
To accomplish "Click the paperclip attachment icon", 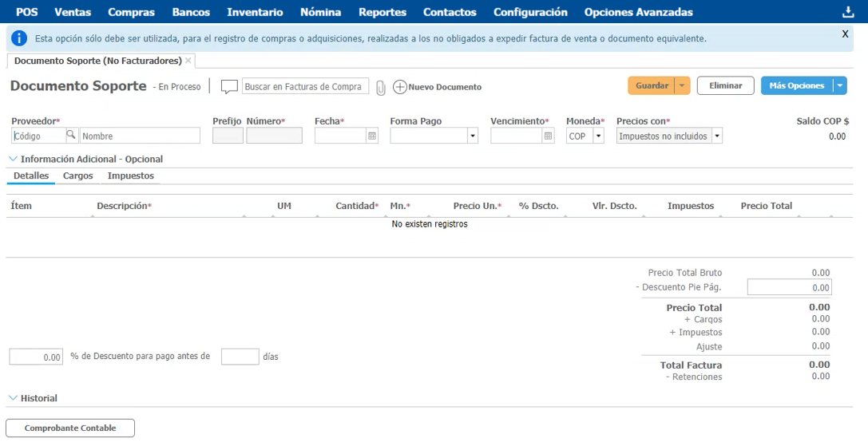I will coord(381,87).
